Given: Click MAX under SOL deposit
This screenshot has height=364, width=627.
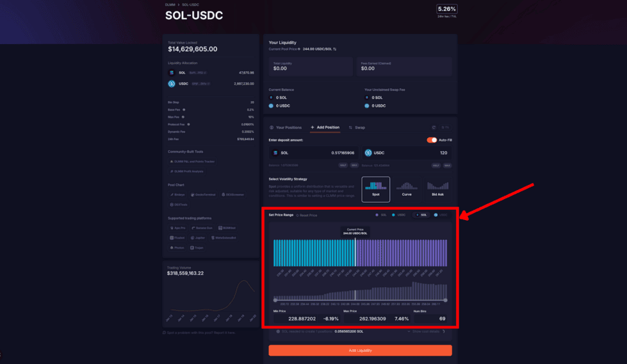Looking at the screenshot, I should [354, 166].
